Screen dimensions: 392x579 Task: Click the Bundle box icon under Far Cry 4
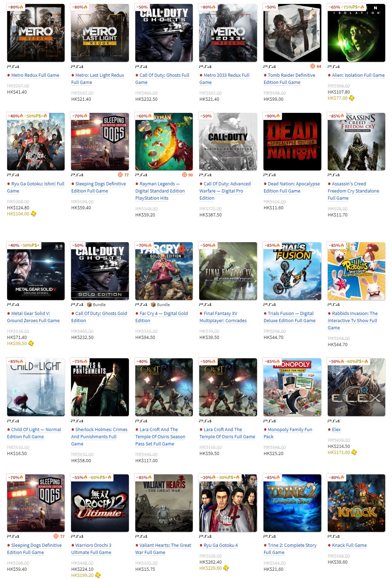tap(153, 305)
